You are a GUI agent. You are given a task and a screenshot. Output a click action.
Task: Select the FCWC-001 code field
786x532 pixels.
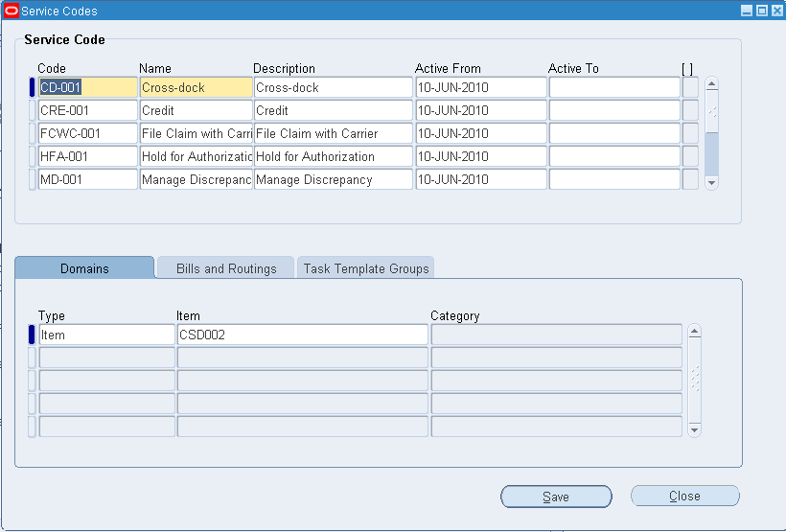88,133
